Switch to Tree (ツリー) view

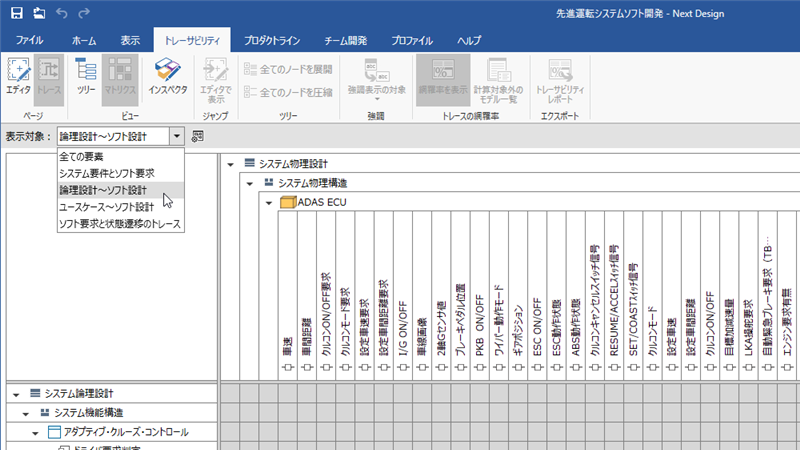tap(86, 76)
